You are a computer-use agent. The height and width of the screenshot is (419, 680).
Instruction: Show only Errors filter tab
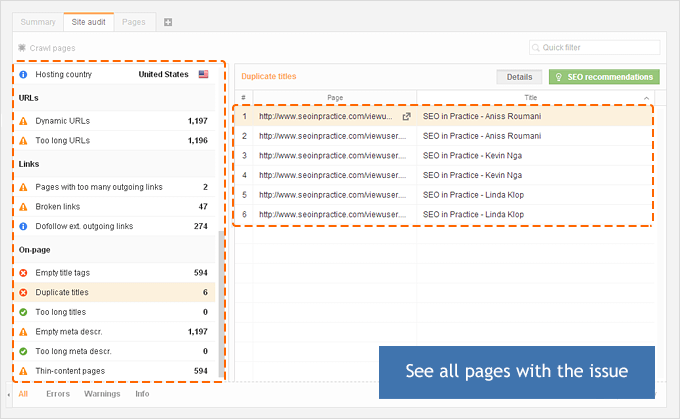58,394
